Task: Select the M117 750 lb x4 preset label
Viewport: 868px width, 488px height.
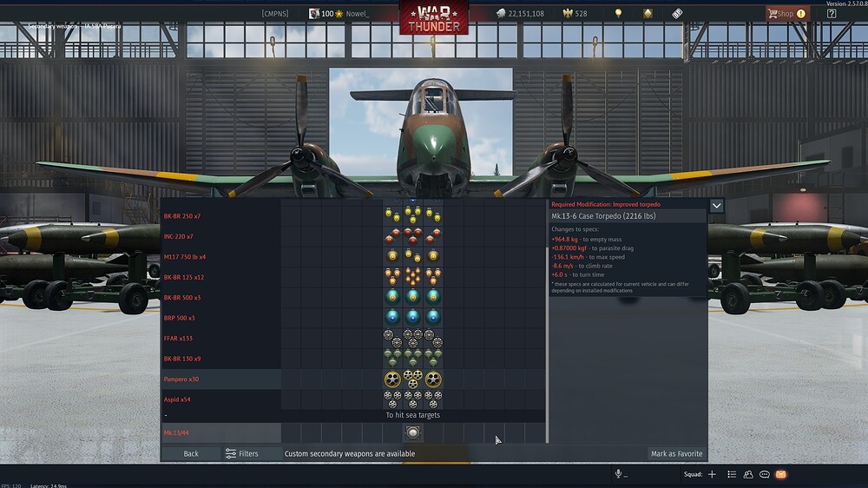Action: [x=184, y=257]
